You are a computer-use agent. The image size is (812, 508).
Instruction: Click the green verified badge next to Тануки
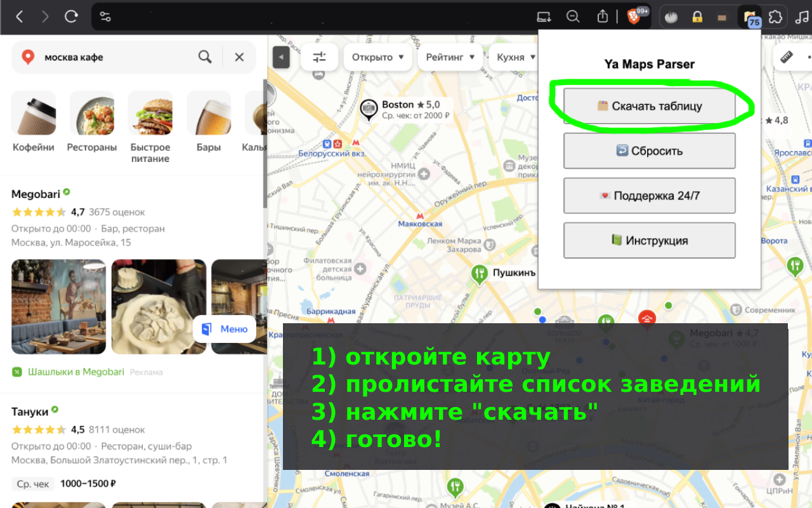tap(55, 410)
